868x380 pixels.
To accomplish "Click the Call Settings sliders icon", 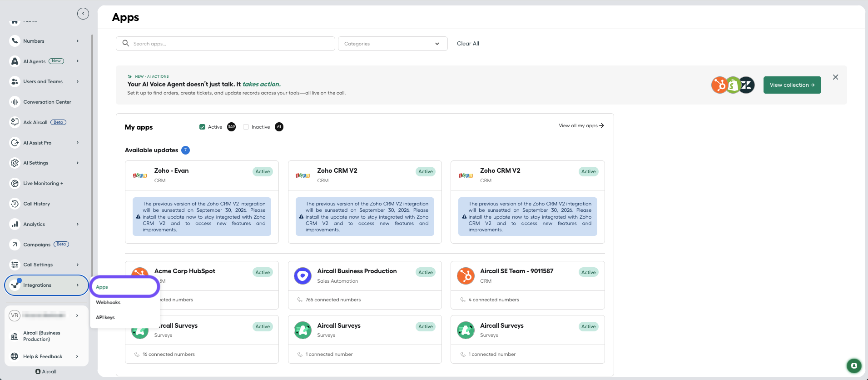I will tap(15, 265).
